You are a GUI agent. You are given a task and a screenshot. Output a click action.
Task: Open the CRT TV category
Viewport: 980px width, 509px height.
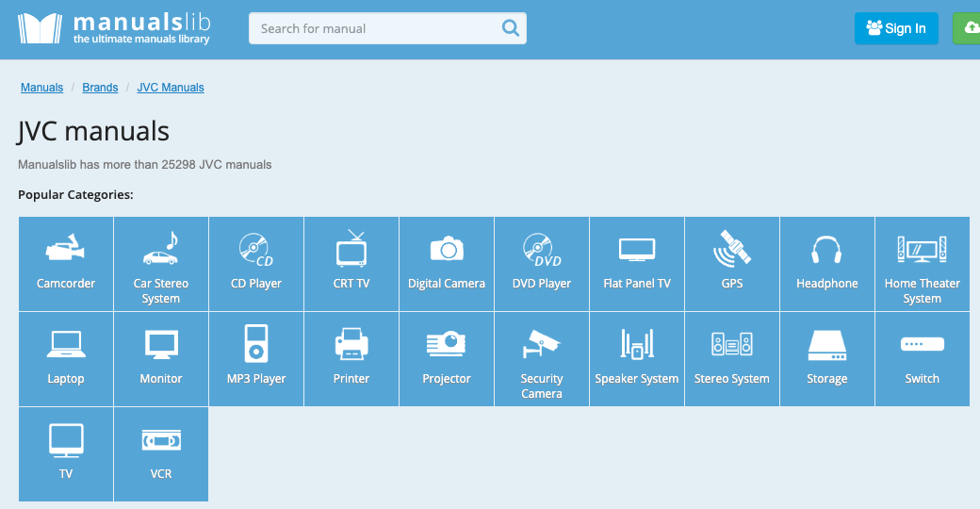click(351, 264)
